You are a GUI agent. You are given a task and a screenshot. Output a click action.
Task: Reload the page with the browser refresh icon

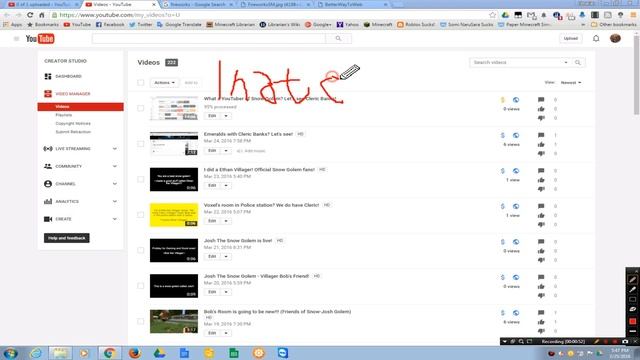click(x=30, y=15)
